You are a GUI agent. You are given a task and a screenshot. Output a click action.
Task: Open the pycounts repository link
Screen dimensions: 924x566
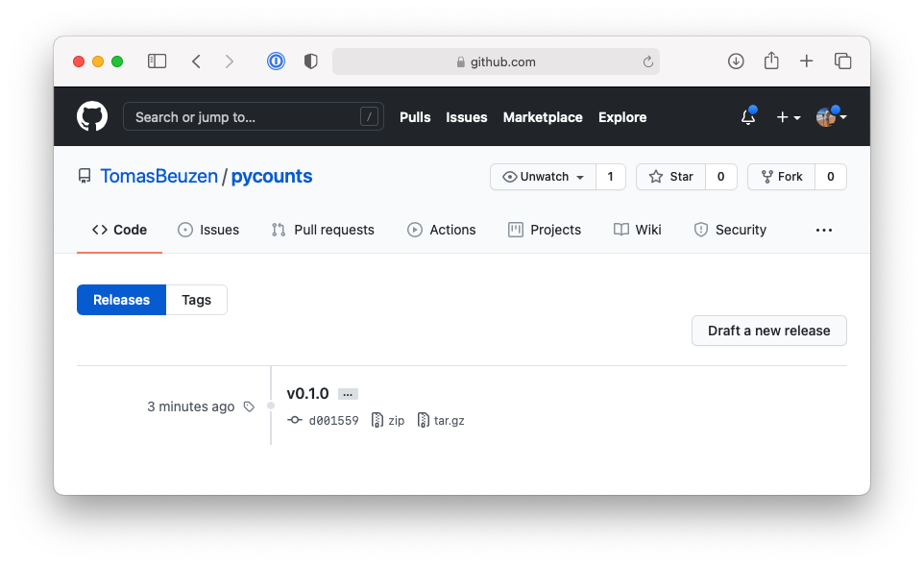point(272,176)
